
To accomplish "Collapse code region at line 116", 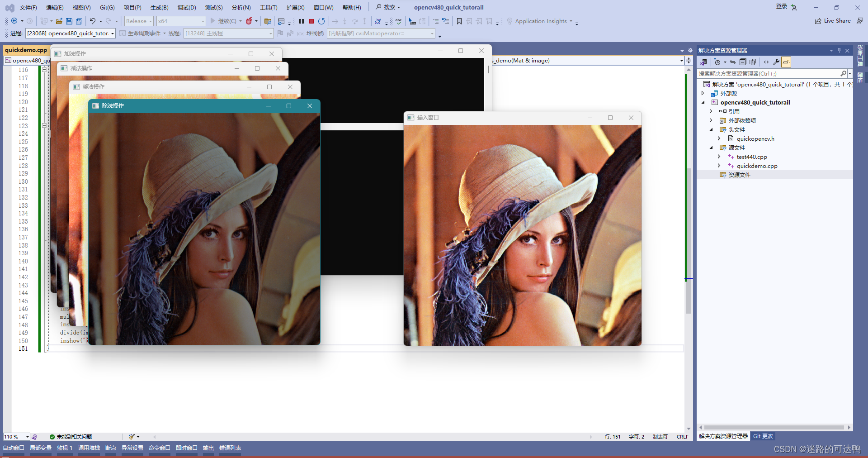I will (x=44, y=70).
